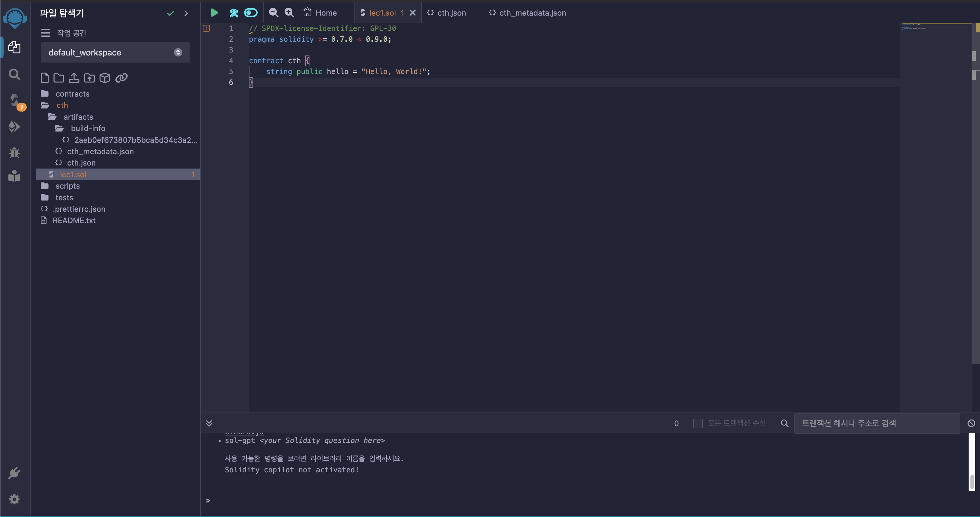980x517 pixels.
Task: Open the Deploy & run transactions icon
Action: click(x=14, y=127)
